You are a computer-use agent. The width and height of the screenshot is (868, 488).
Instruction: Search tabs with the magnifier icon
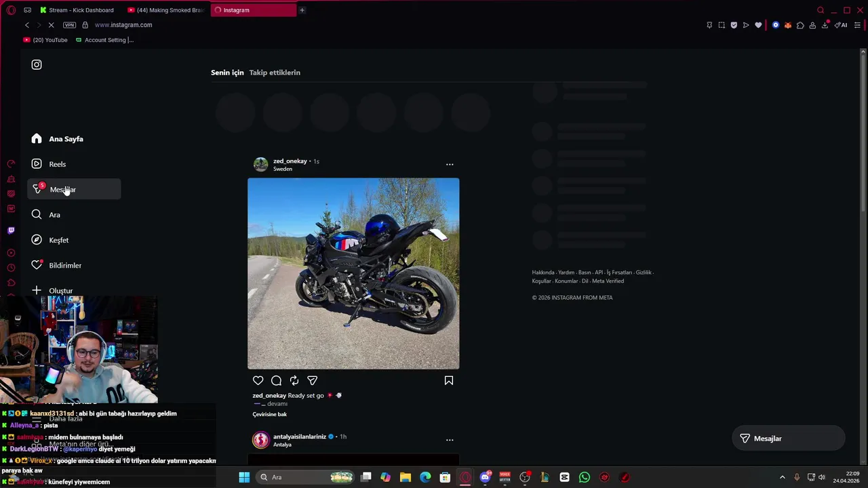tap(821, 10)
